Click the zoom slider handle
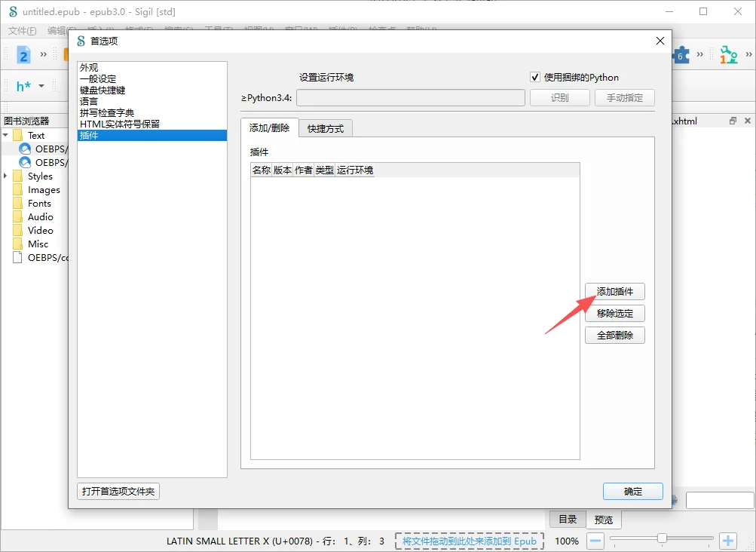The image size is (756, 552). click(662, 538)
